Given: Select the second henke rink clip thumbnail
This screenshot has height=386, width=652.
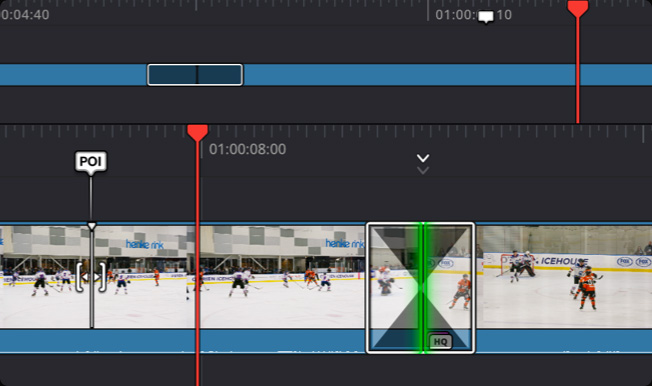Looking at the screenshot, I should [x=282, y=277].
